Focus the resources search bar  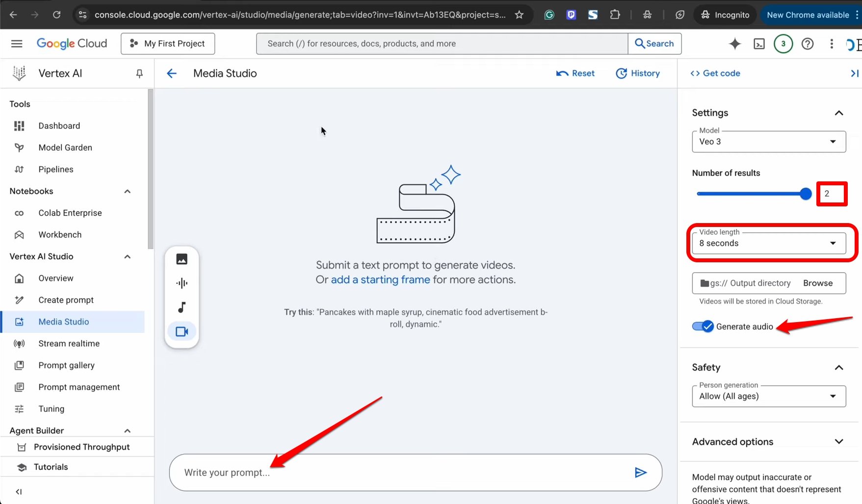(442, 44)
